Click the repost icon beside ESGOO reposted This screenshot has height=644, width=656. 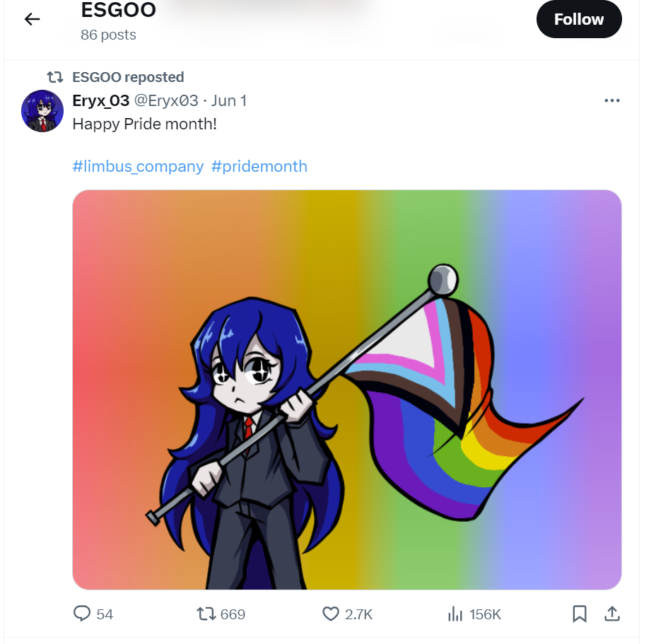[x=55, y=77]
